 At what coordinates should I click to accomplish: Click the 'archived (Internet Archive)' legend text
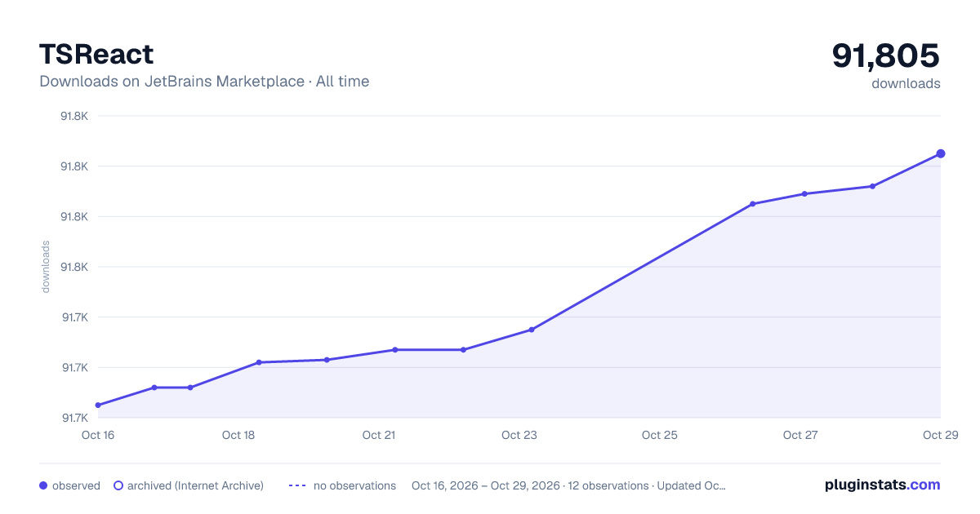195,485
